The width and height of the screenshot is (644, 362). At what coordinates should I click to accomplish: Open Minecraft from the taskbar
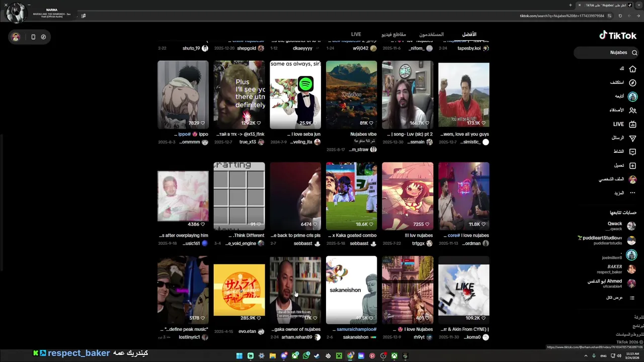pyautogui.click(x=339, y=356)
